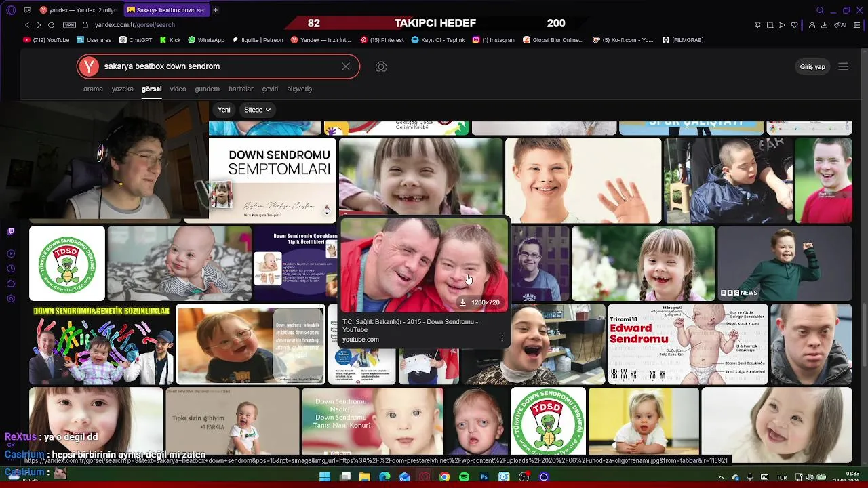The width and height of the screenshot is (868, 488).
Task: Select the Sakarya beatbox down sendrom tab
Action: 166,10
